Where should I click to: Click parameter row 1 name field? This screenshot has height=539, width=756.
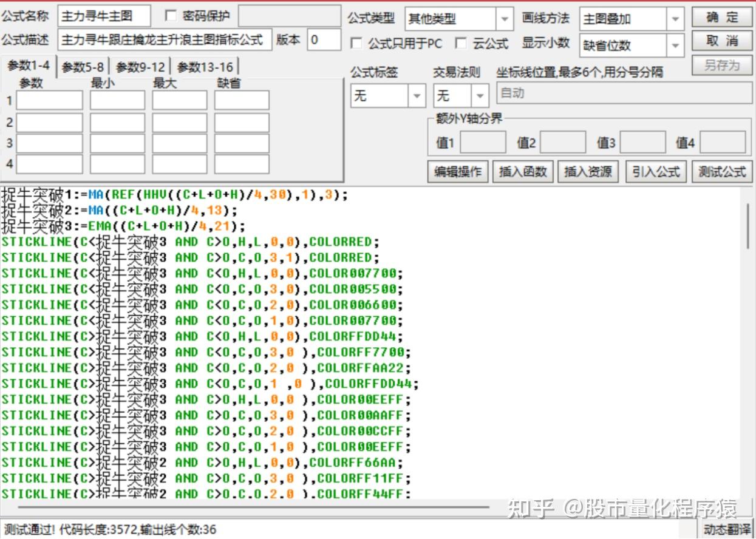tap(49, 100)
